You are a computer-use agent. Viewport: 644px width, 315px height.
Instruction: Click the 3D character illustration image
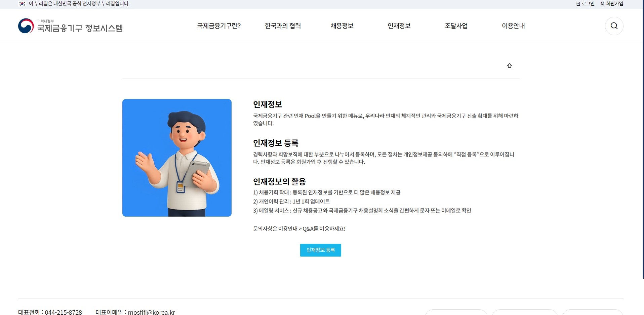tap(177, 158)
